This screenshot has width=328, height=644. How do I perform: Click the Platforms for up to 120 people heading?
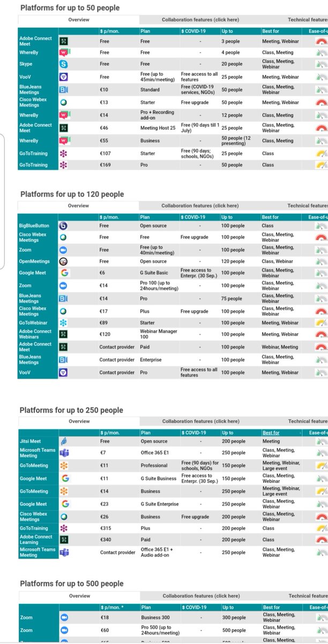[72, 194]
